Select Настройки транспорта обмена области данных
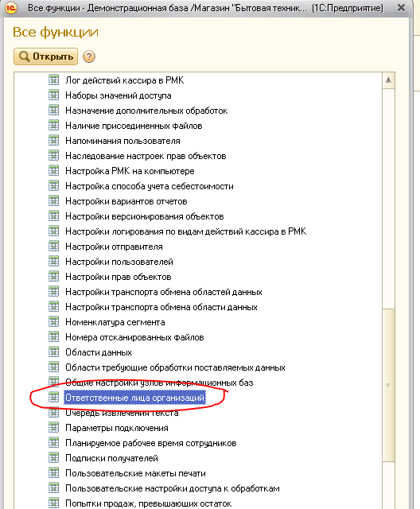 pyautogui.click(x=161, y=307)
